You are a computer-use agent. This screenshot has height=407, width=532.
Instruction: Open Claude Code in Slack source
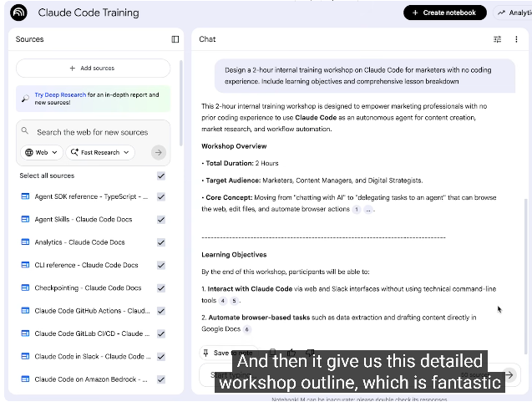point(92,356)
